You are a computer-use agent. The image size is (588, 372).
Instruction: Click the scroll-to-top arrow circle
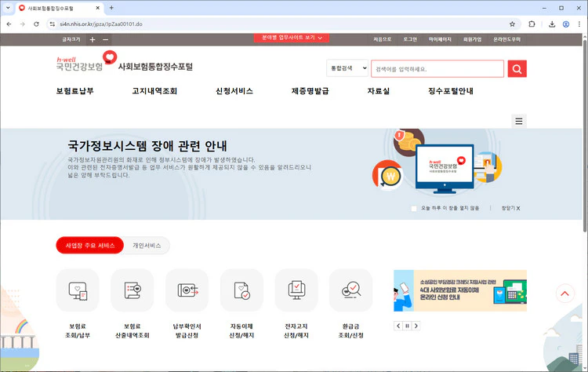coord(564,294)
